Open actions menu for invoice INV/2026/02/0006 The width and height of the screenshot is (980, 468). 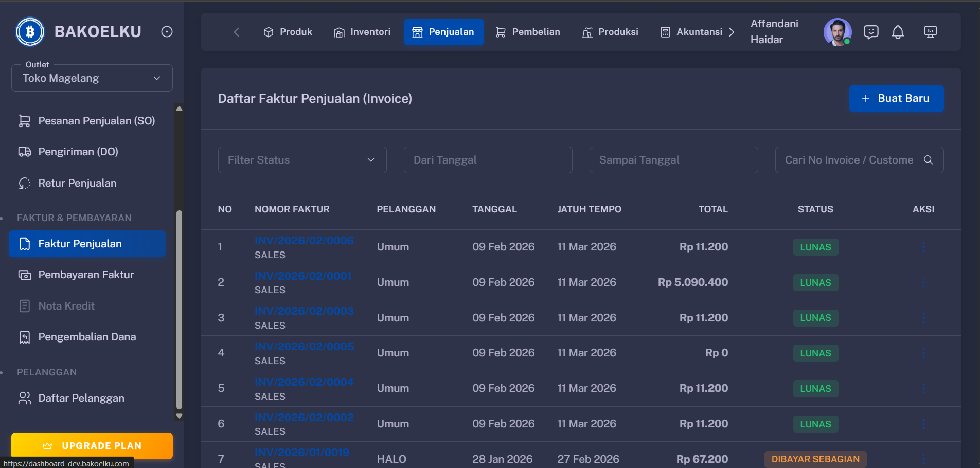923,247
